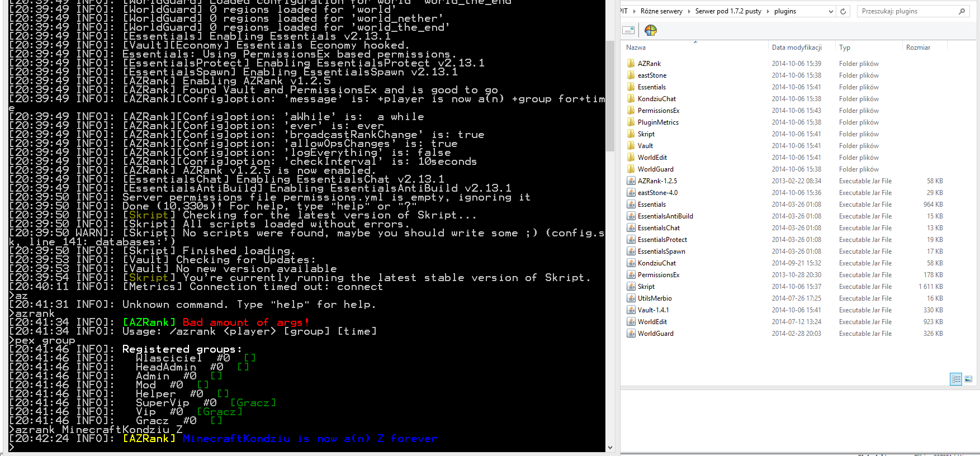This screenshot has width=980, height=456.
Task: Click the 1 611 KB size cell
Action: [931, 287]
